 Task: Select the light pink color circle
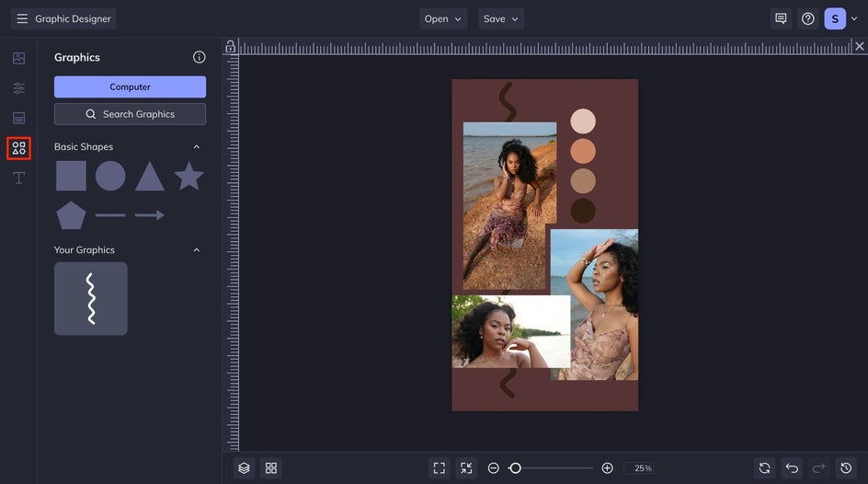coord(583,121)
